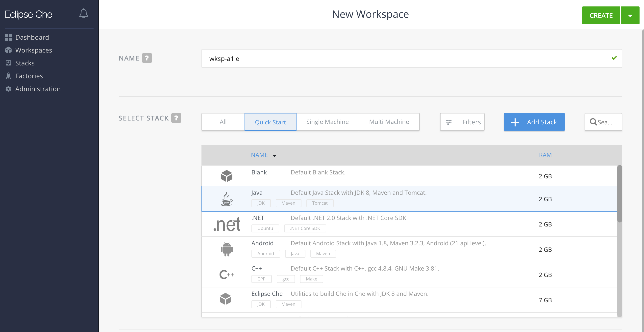This screenshot has height=332, width=644.
Task: Click the SELECT STACK help icon
Action: (x=176, y=118)
